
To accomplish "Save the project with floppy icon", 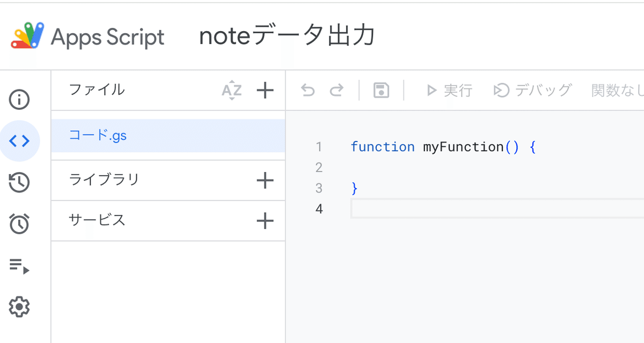I will tap(381, 91).
